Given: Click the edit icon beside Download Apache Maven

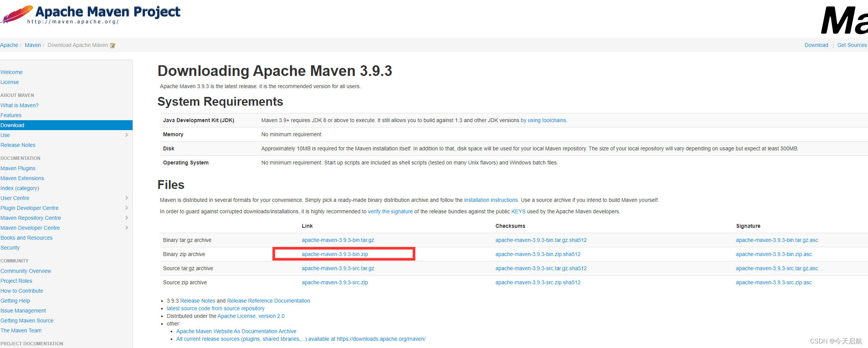Looking at the screenshot, I should click(x=112, y=45).
